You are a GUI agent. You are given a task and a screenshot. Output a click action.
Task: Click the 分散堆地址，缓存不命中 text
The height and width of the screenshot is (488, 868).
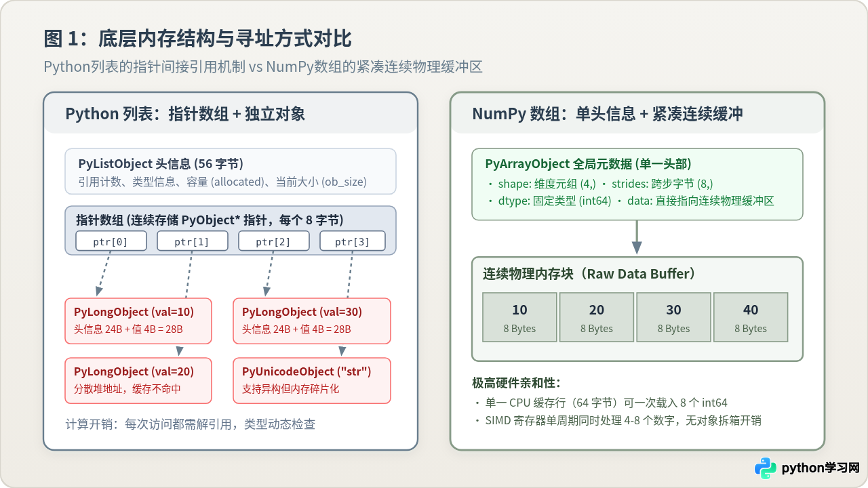127,389
